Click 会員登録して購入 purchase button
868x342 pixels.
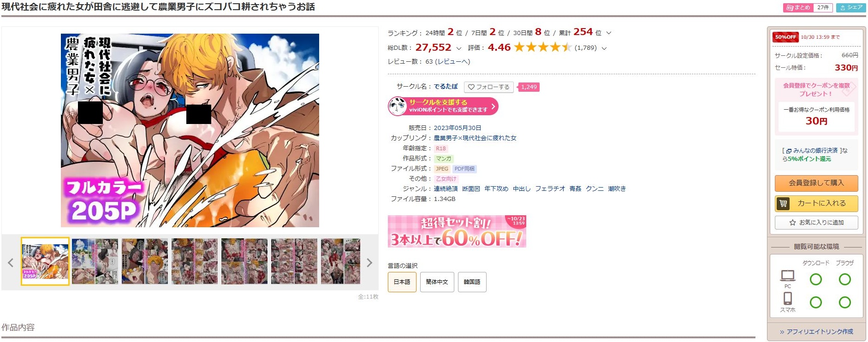tap(816, 183)
